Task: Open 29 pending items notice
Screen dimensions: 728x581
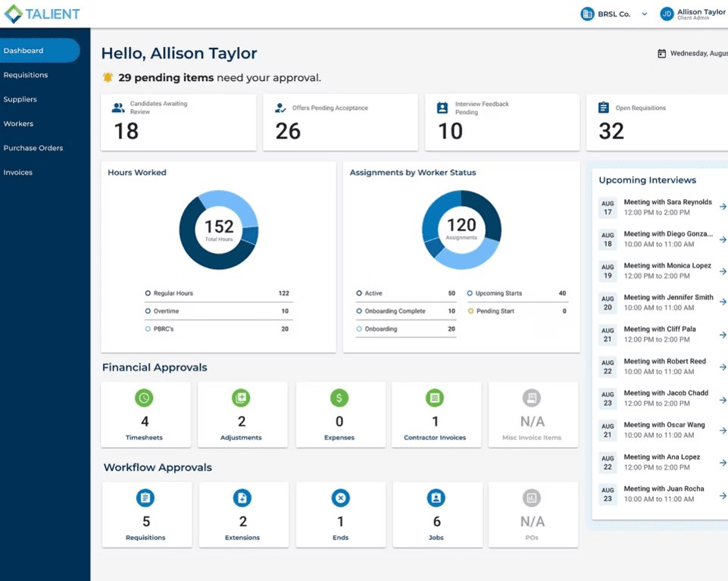Action: [219, 77]
